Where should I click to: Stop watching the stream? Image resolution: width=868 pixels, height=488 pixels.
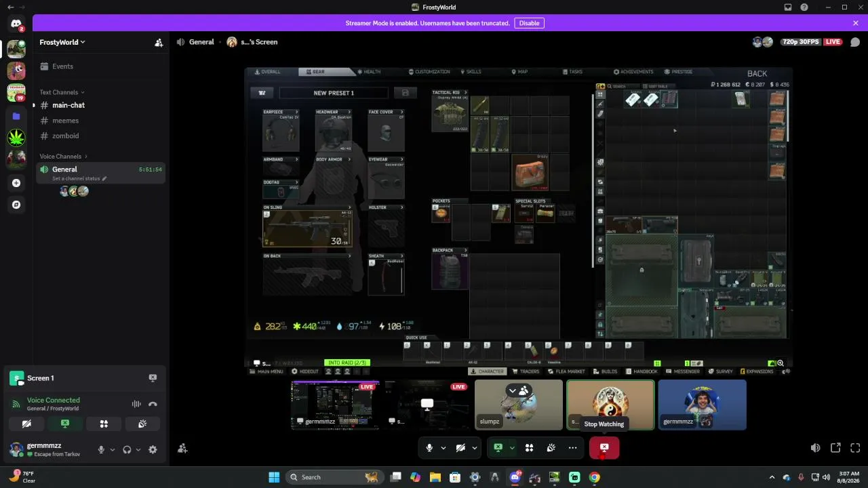click(604, 448)
